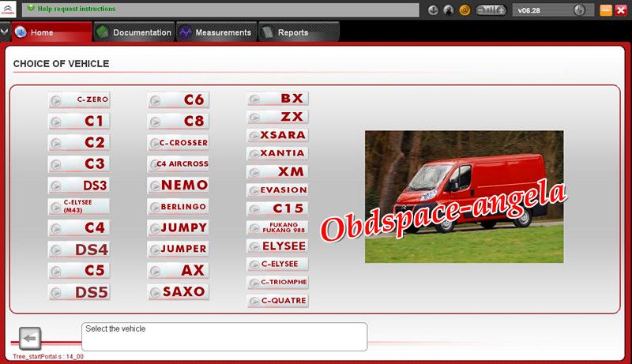Screen dimensions: 632x364
Task: Choose the ELYSEE vehicle
Action: [278, 246]
